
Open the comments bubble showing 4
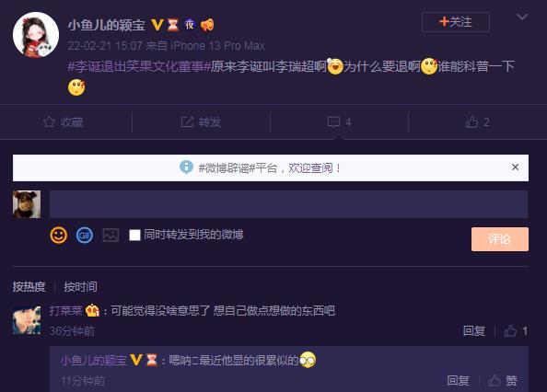pos(339,122)
